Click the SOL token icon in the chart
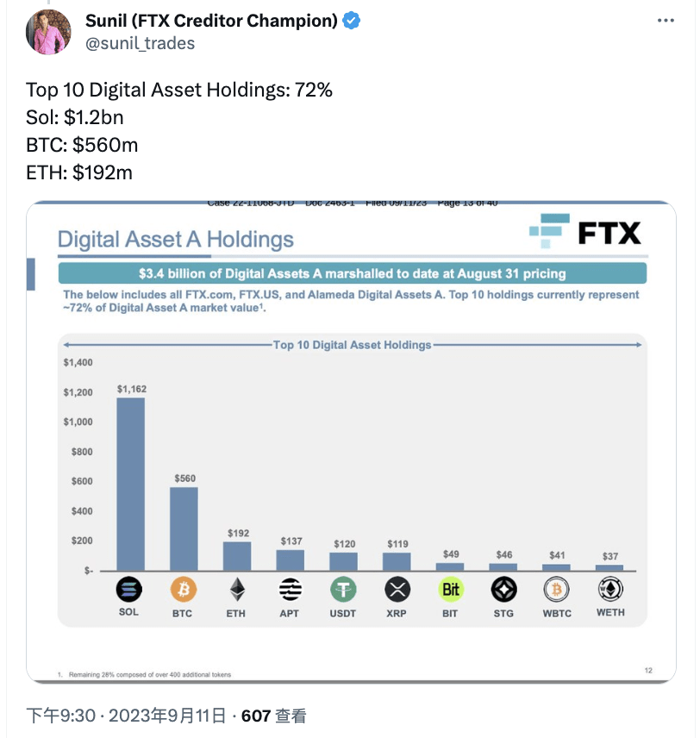700x738 pixels. click(x=128, y=591)
